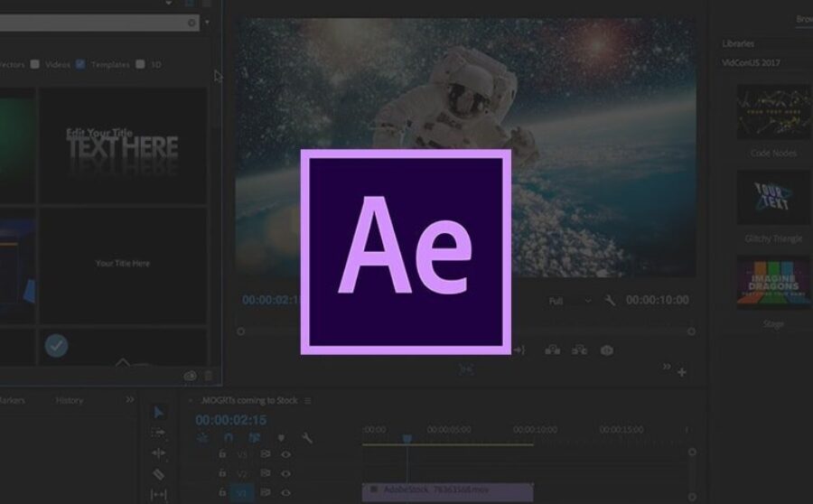Uncheck the Templates checkbox
The width and height of the screenshot is (813, 504).
point(80,64)
